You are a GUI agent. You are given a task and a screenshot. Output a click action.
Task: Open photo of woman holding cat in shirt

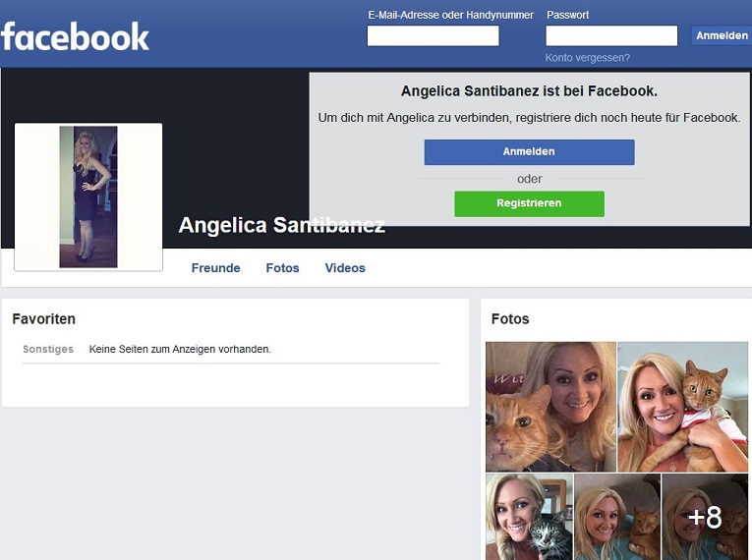click(682, 407)
